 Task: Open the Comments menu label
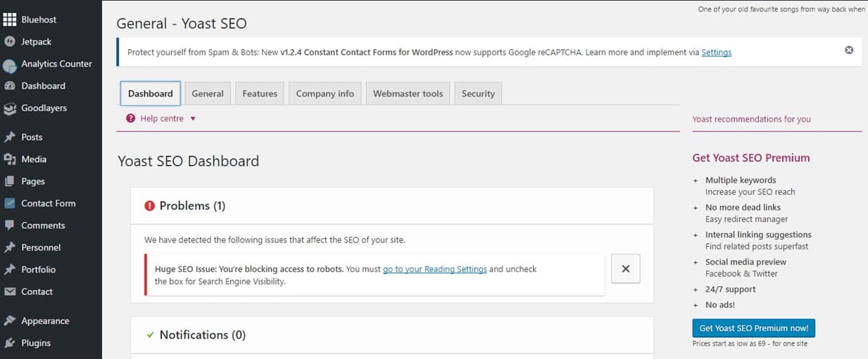pos(43,225)
